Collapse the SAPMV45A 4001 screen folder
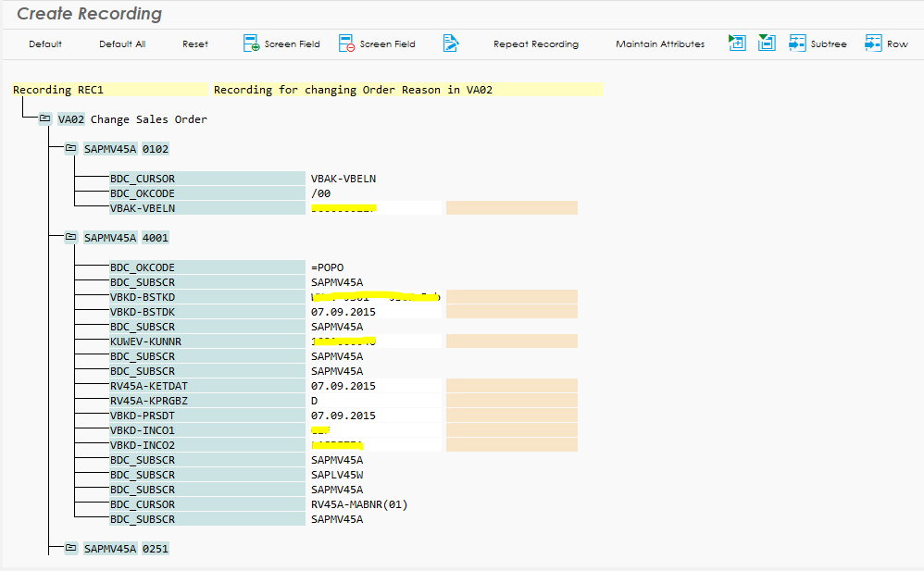 pyautogui.click(x=71, y=237)
